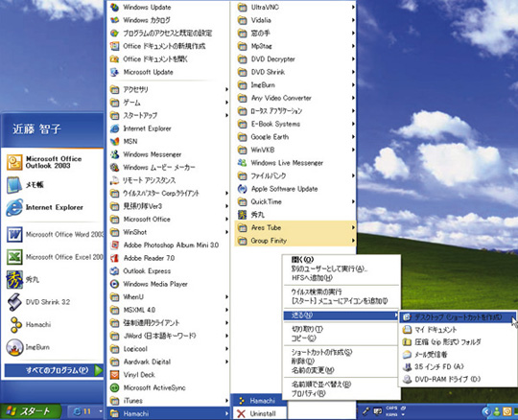Image resolution: width=518 pixels, height=420 pixels.
Task: Expand the ゲーム folder submenu
Action: point(169,103)
